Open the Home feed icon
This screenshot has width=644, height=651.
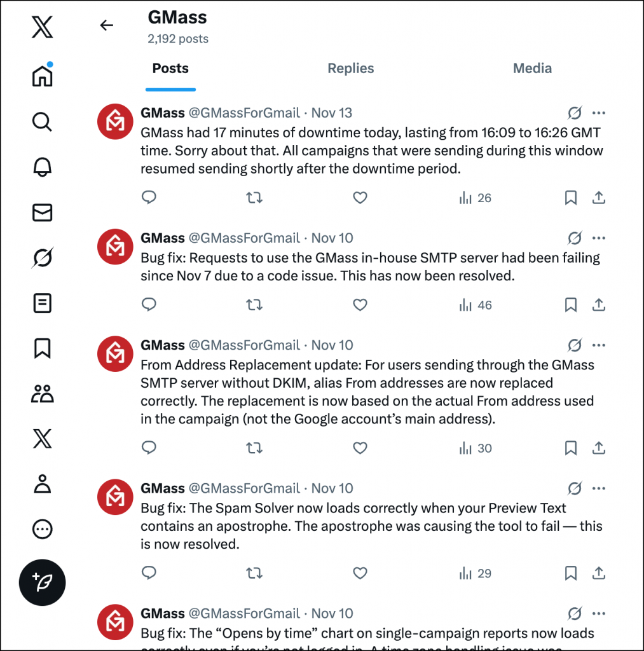(42, 76)
